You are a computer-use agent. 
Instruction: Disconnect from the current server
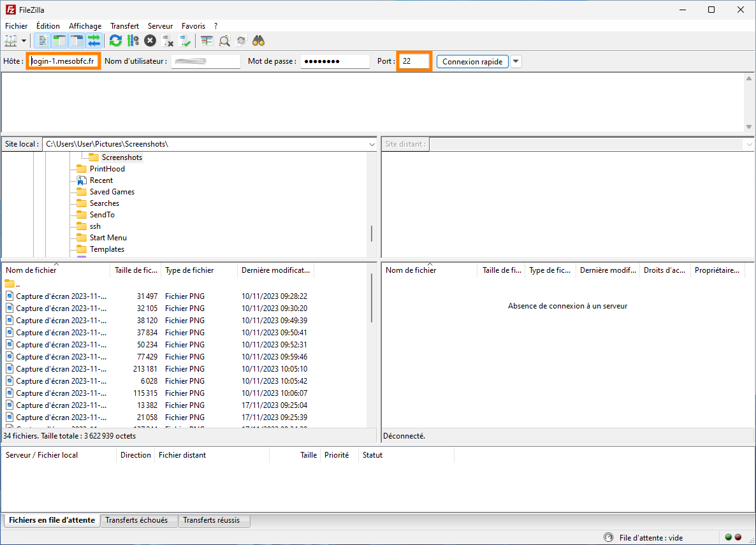[x=168, y=40]
